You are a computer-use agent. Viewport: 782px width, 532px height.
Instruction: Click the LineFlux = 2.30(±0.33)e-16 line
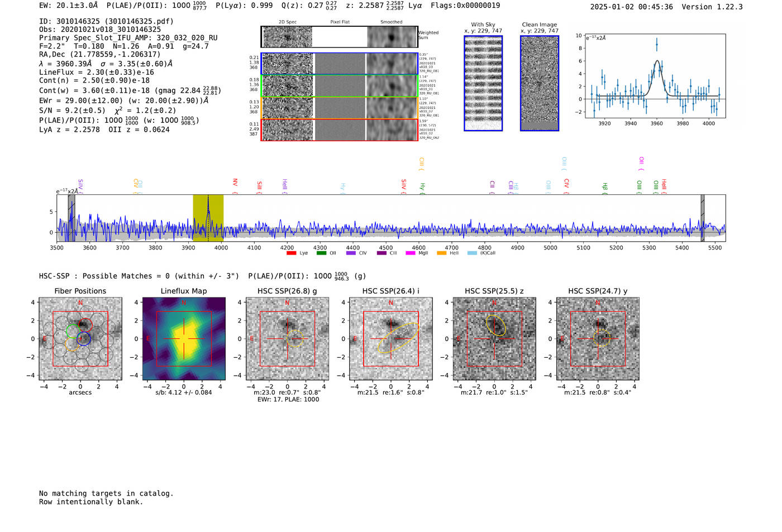(x=97, y=72)
